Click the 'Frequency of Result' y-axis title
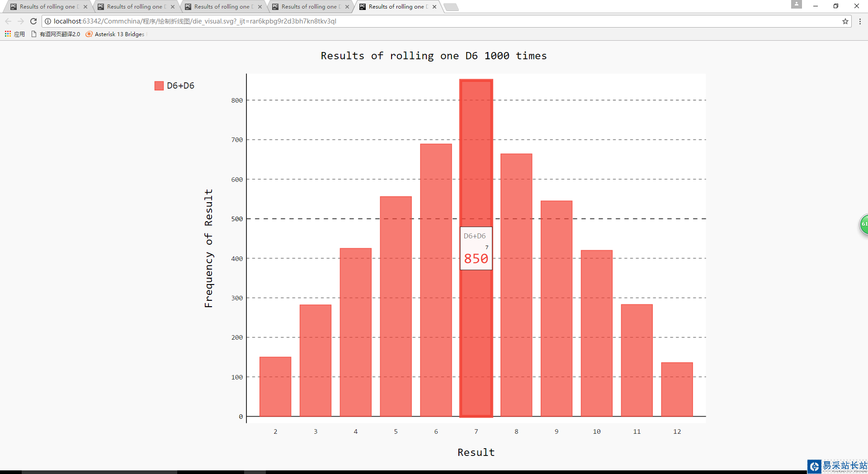Screen dimensions: 868x474 [208, 248]
